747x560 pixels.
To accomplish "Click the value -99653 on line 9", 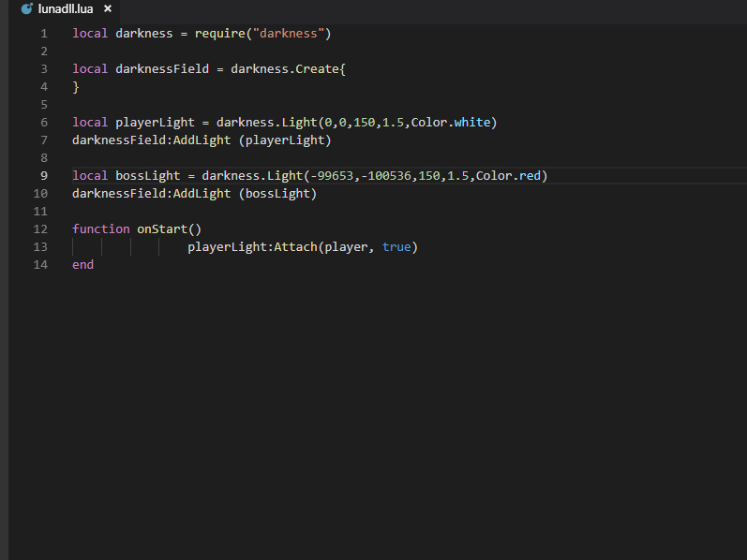I will tap(332, 176).
